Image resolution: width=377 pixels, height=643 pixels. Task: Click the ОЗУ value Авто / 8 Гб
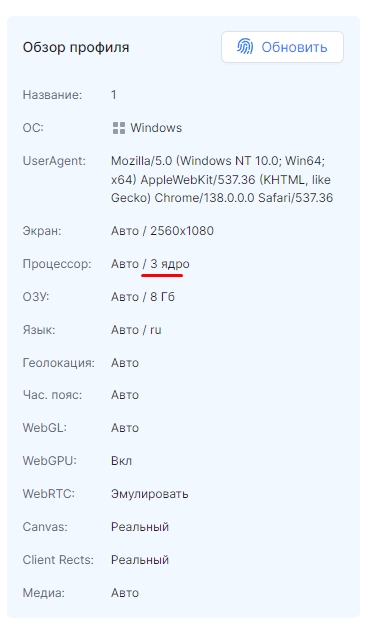(143, 297)
